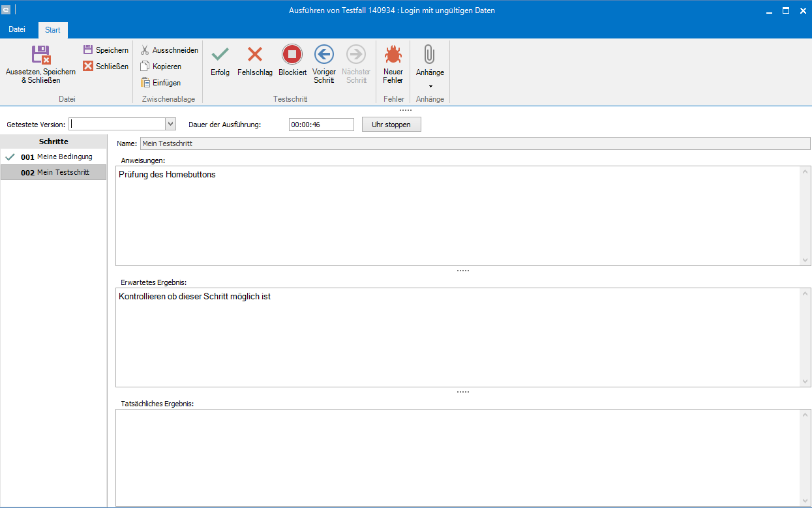Open the Datei menu tab
The height and width of the screenshot is (508, 812).
[17, 30]
